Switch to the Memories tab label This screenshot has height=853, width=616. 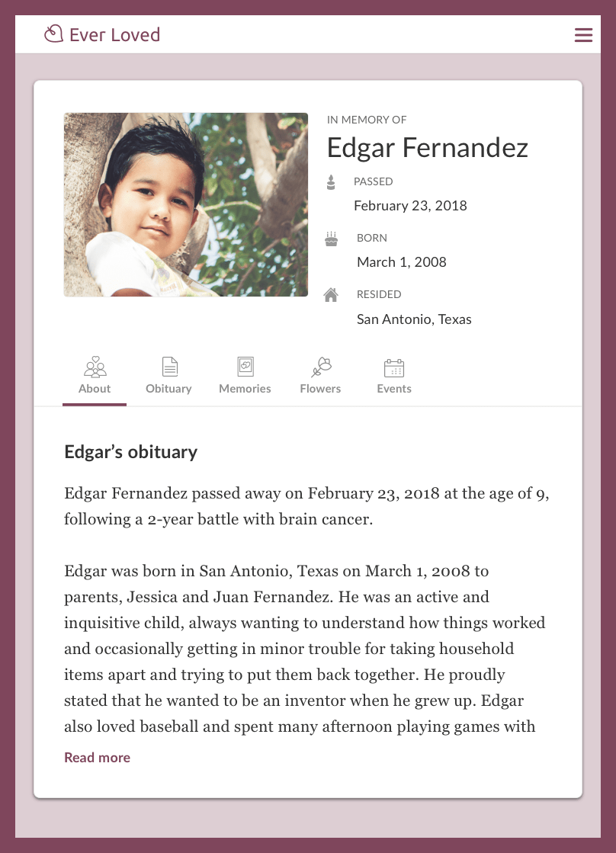tap(245, 389)
